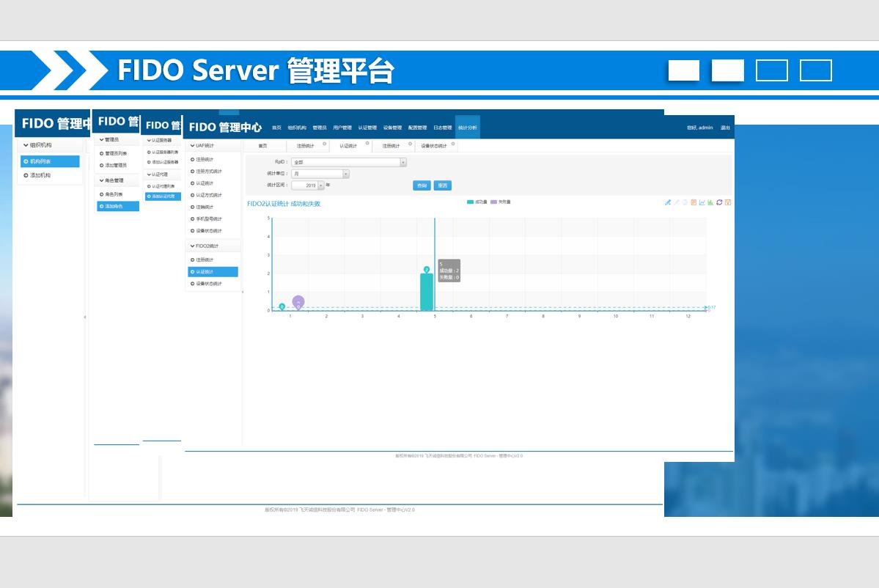Click the chart restore refresh icon
879x588 pixels.
(719, 202)
